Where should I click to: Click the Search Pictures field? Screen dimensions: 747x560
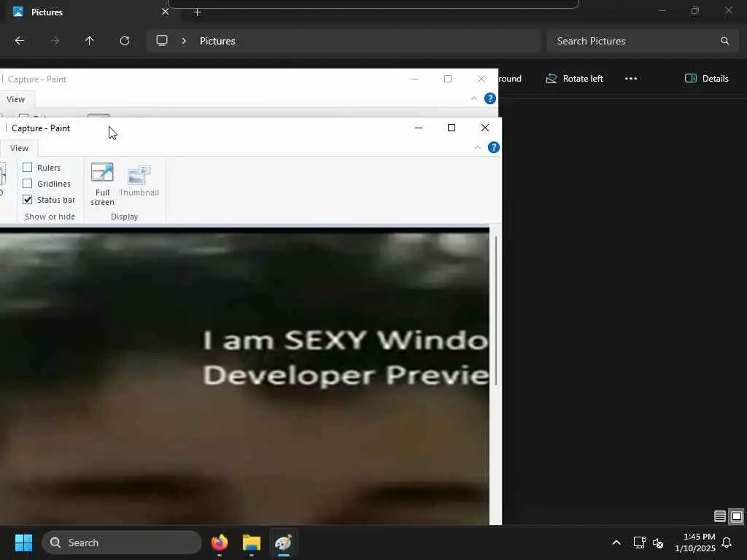tap(643, 41)
